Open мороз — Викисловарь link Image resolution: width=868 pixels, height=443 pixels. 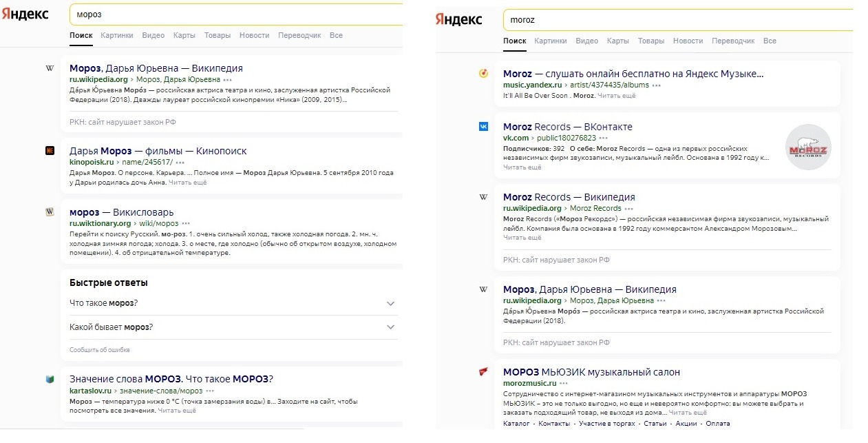pos(122,212)
